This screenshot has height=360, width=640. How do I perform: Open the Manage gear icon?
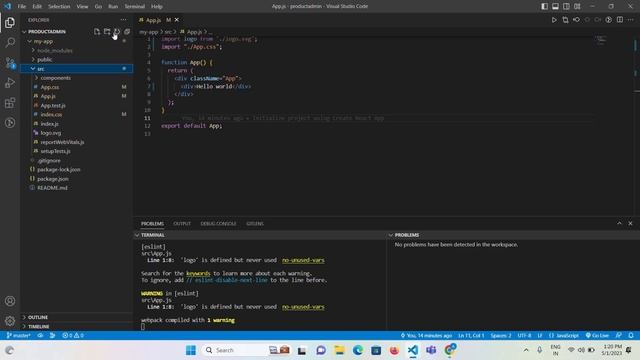click(x=10, y=321)
